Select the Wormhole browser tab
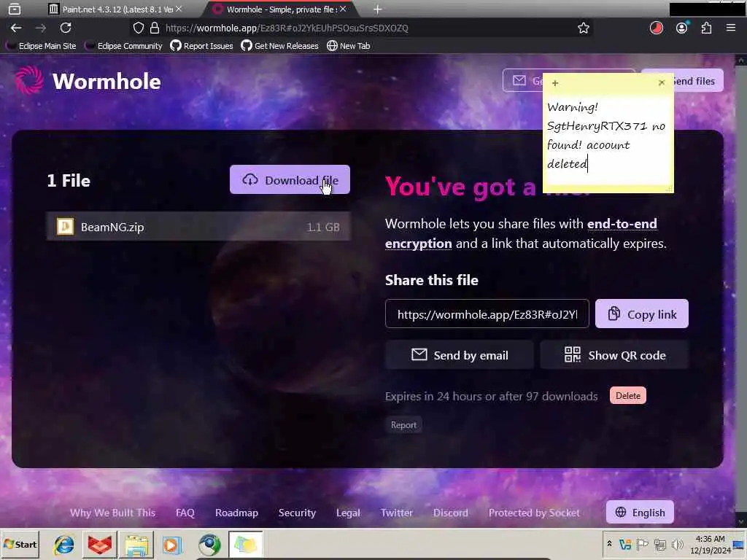Viewport: 747px width, 560px height. (281, 9)
